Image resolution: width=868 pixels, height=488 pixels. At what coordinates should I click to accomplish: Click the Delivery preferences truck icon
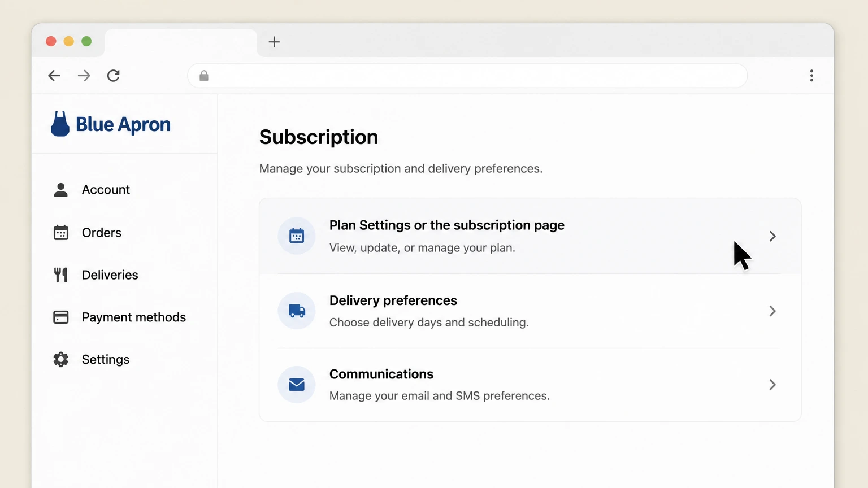[297, 311]
